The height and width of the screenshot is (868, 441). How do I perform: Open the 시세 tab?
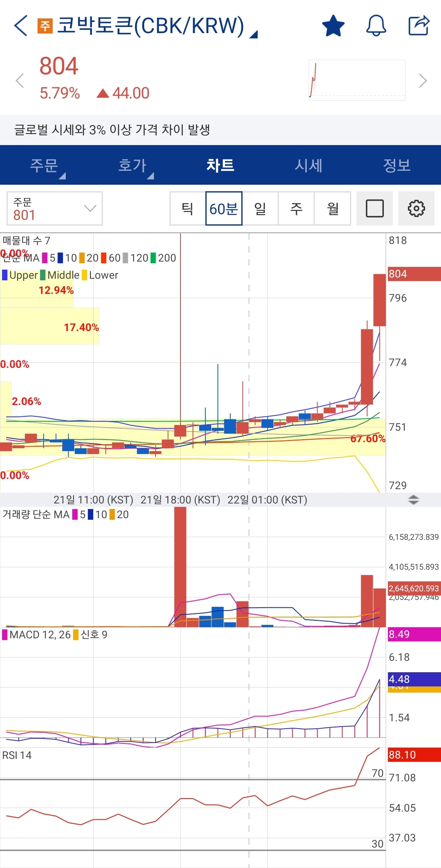point(309,166)
